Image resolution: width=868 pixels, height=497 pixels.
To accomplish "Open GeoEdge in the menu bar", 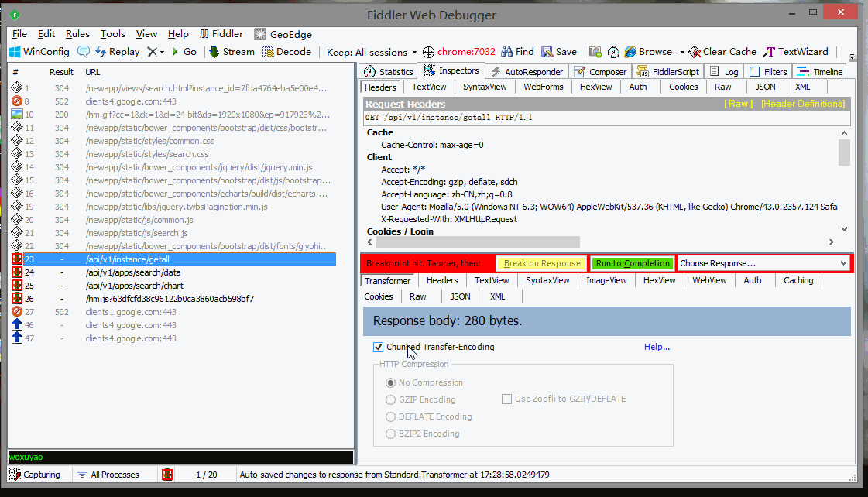I will coord(283,34).
